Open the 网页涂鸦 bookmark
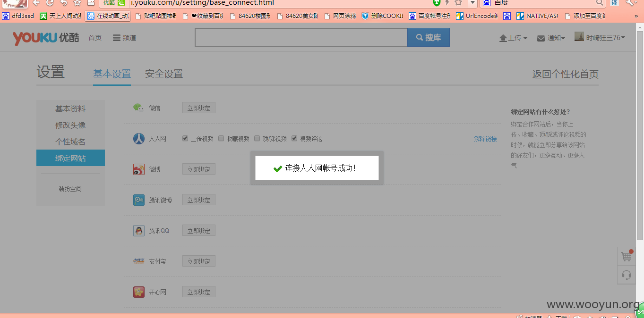The height and width of the screenshot is (318, 644). click(340, 16)
